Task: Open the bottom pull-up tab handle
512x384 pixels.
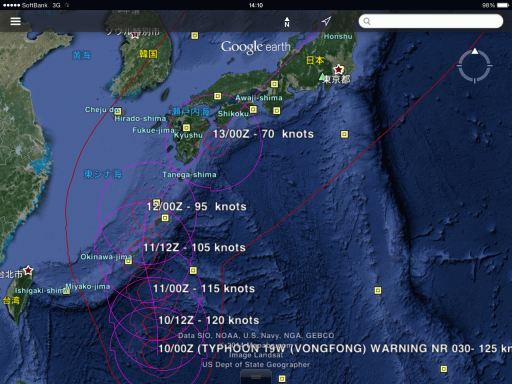Action: tap(256, 377)
